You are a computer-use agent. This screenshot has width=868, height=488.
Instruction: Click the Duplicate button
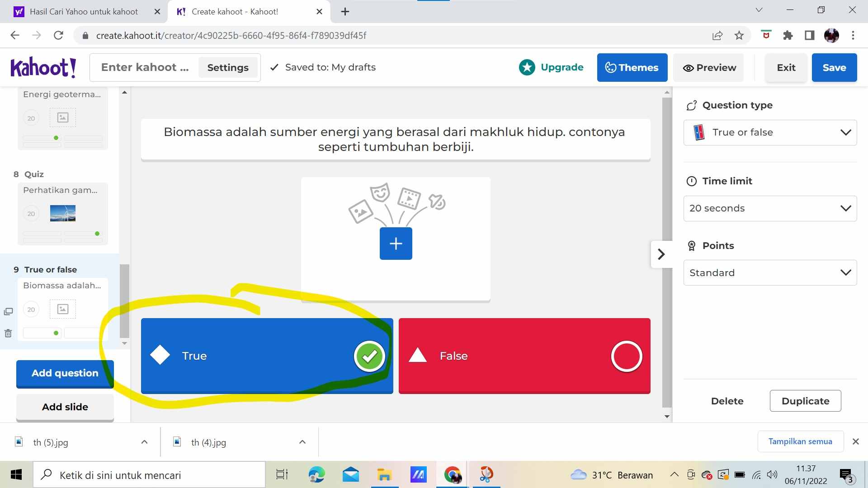click(x=805, y=401)
